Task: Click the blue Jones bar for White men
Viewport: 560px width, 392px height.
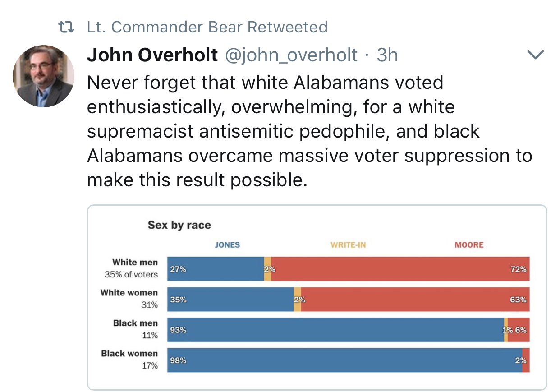Action: (x=216, y=269)
